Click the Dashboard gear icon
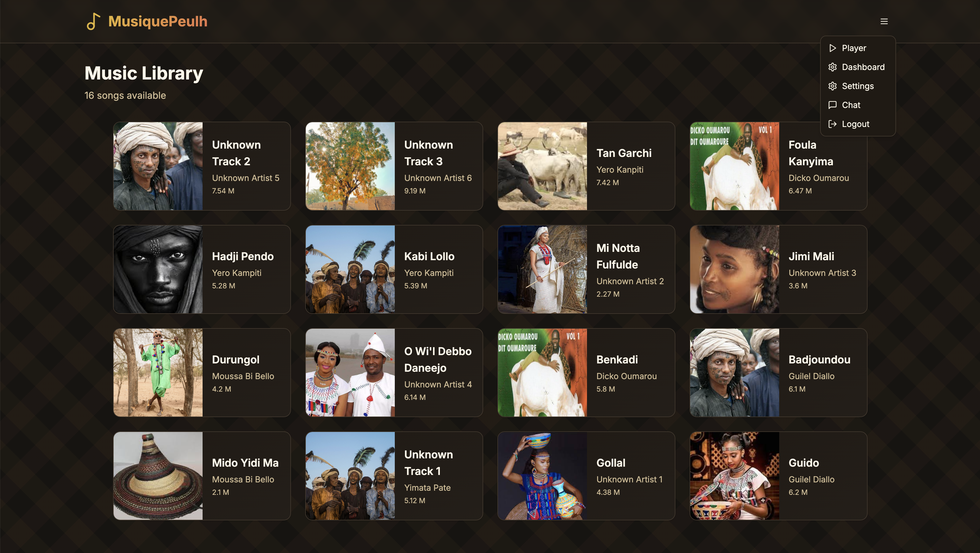Screen dimensions: 980x553 point(832,67)
